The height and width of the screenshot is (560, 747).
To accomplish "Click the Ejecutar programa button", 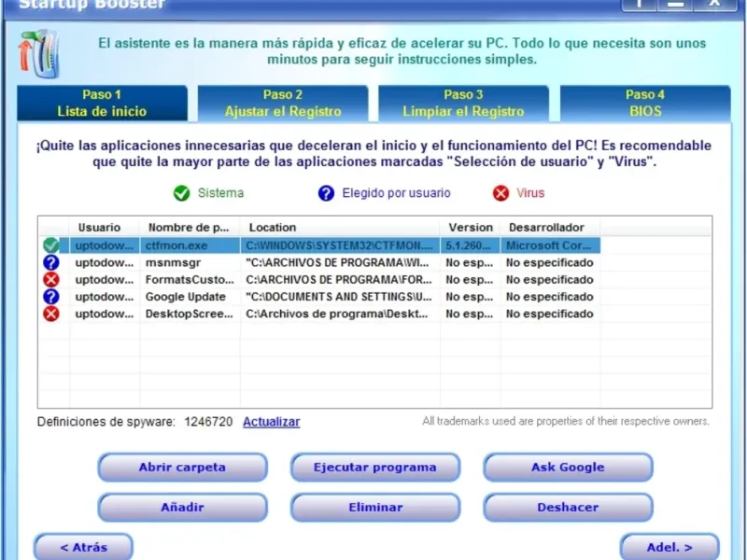I will pos(375,468).
